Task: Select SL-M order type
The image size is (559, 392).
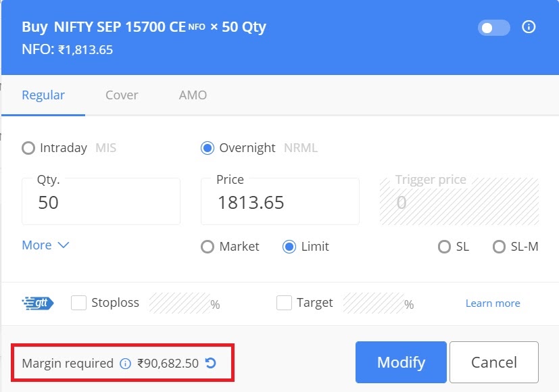Action: click(x=499, y=247)
